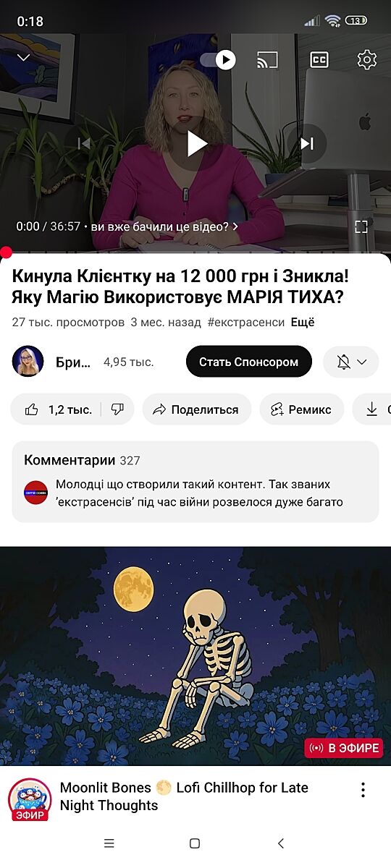
Task: Dislike the video with thumbs-down
Action: (118, 409)
